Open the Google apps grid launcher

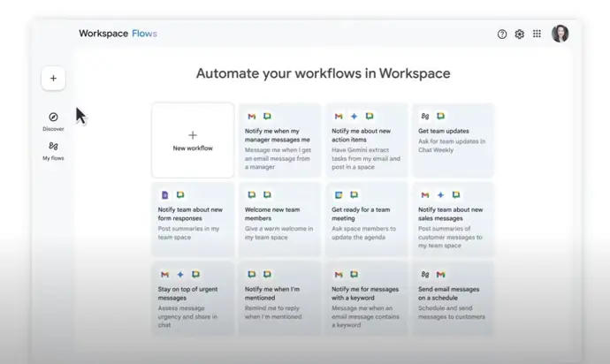537,34
